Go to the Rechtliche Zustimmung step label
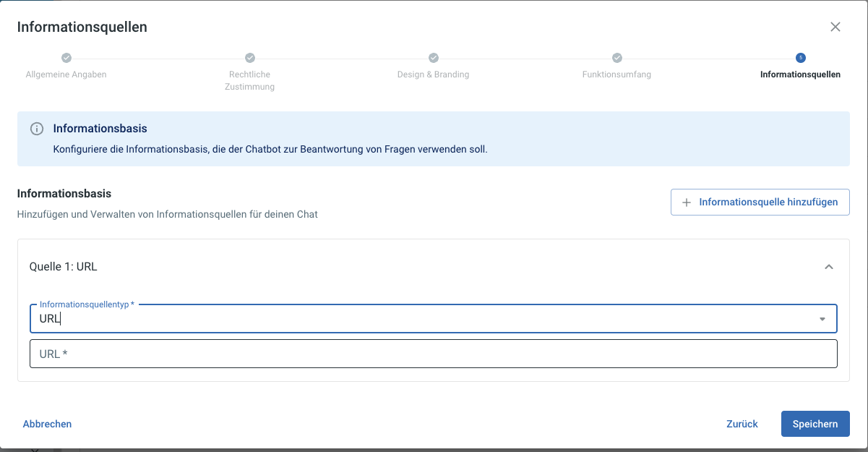 [x=250, y=80]
